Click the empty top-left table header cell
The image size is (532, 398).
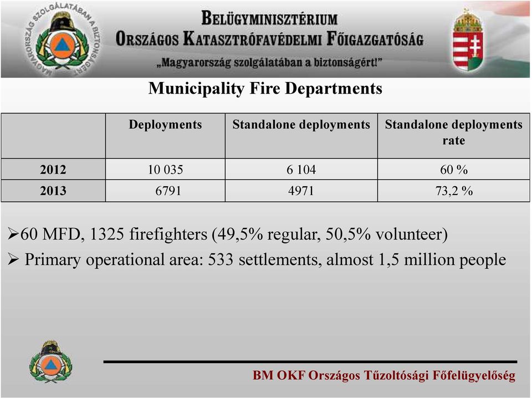point(53,136)
